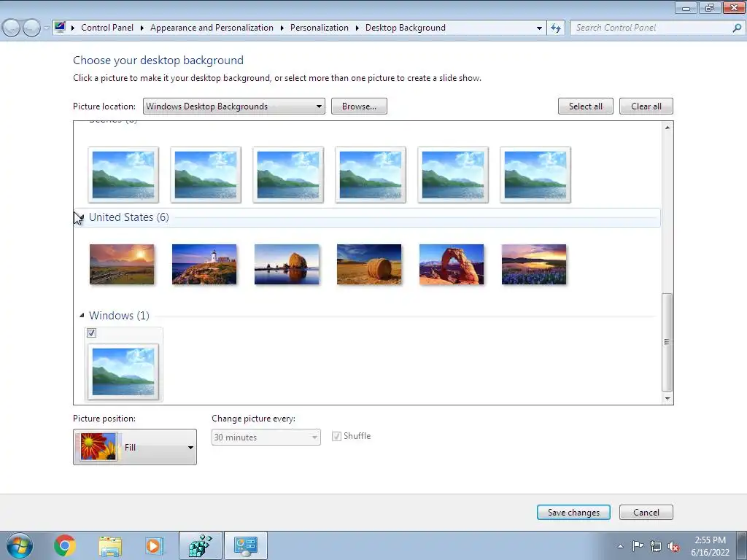Select the hay bale wallpaper thumbnail

coord(369,264)
